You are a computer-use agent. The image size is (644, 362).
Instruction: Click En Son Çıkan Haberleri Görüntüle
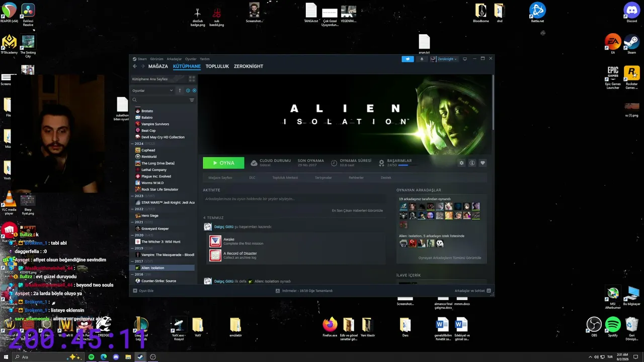(357, 211)
